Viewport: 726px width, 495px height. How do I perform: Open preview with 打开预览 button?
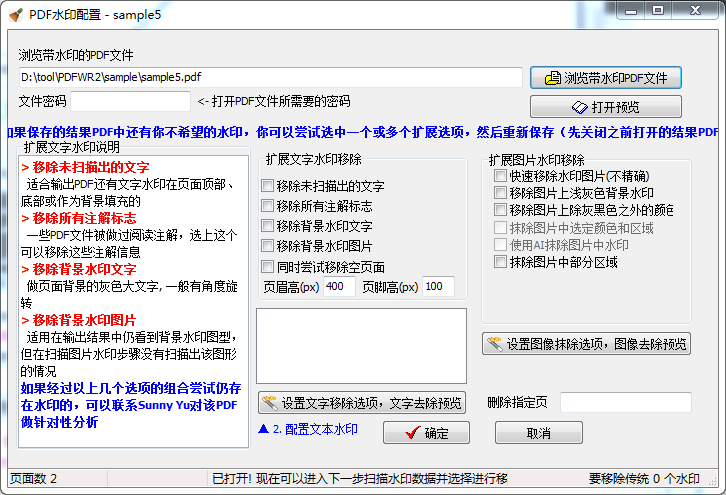click(x=606, y=107)
